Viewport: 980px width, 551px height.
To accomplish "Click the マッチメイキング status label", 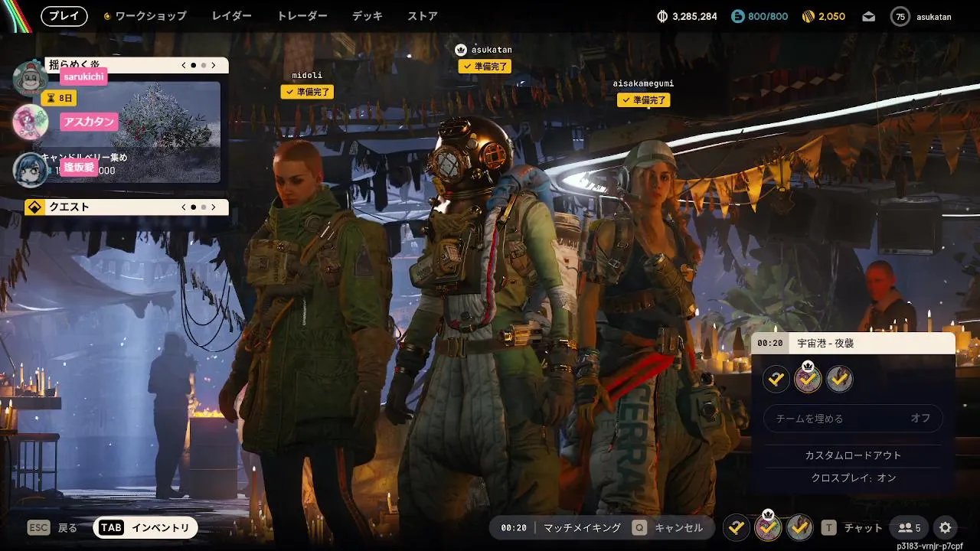I will [x=583, y=528].
